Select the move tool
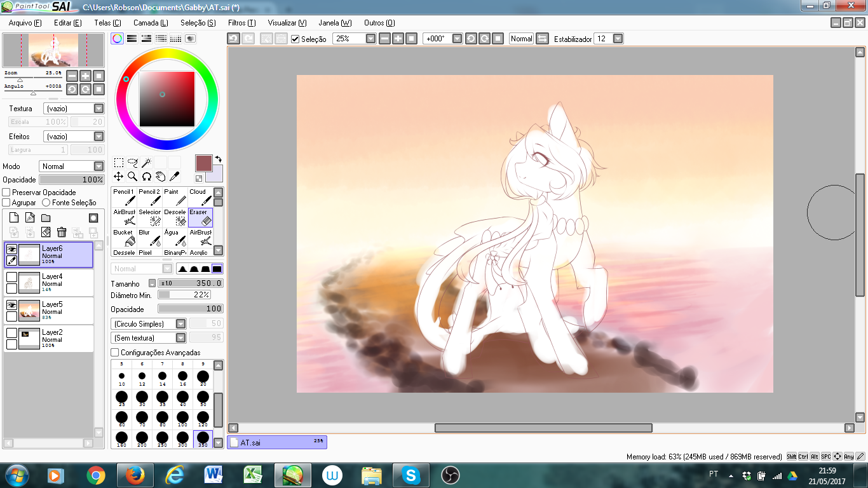Image resolution: width=868 pixels, height=488 pixels. 119,176
